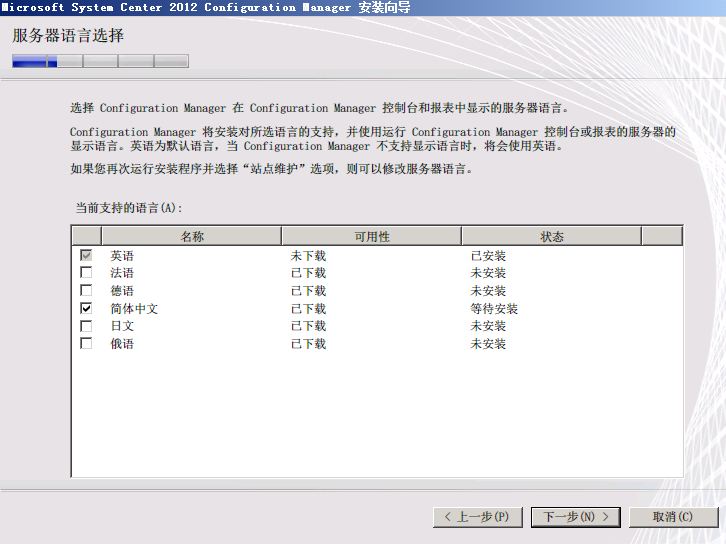This screenshot has width=726, height=544.
Task: Click 已下载 availability in the 俄语 row
Action: point(308,344)
